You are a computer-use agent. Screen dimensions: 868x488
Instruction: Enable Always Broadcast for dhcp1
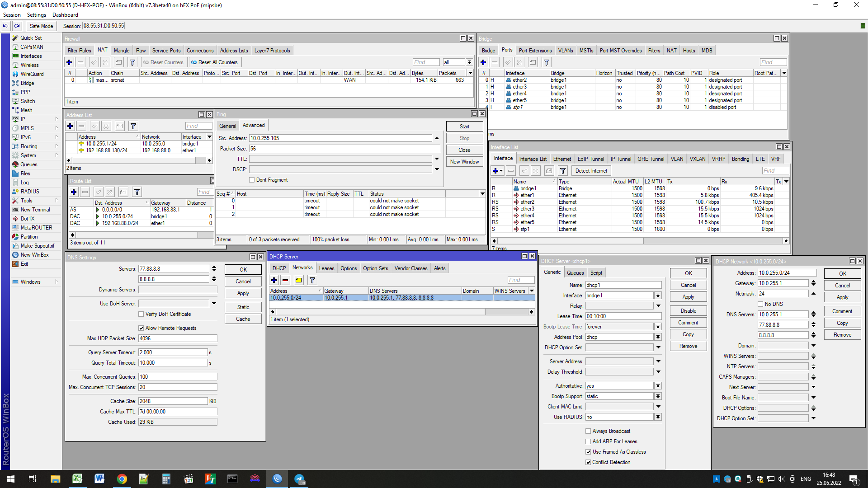point(588,431)
